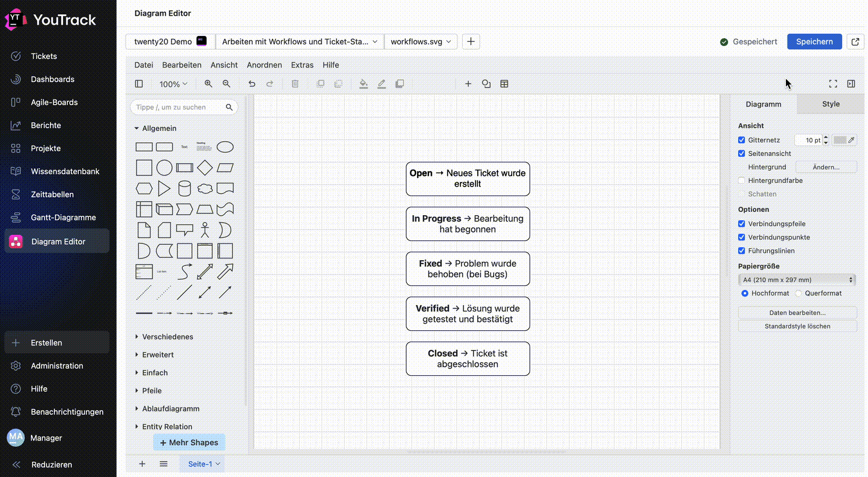Image resolution: width=868 pixels, height=477 pixels.
Task: Select the Querformat radio button
Action: 799,293
